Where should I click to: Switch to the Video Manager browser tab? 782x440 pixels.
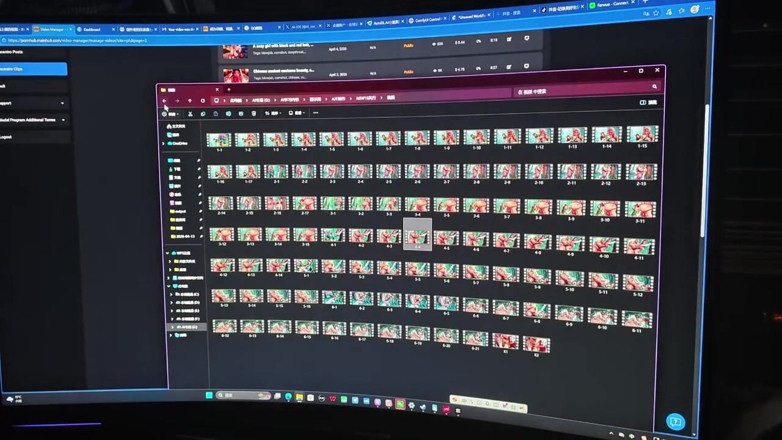point(52,29)
